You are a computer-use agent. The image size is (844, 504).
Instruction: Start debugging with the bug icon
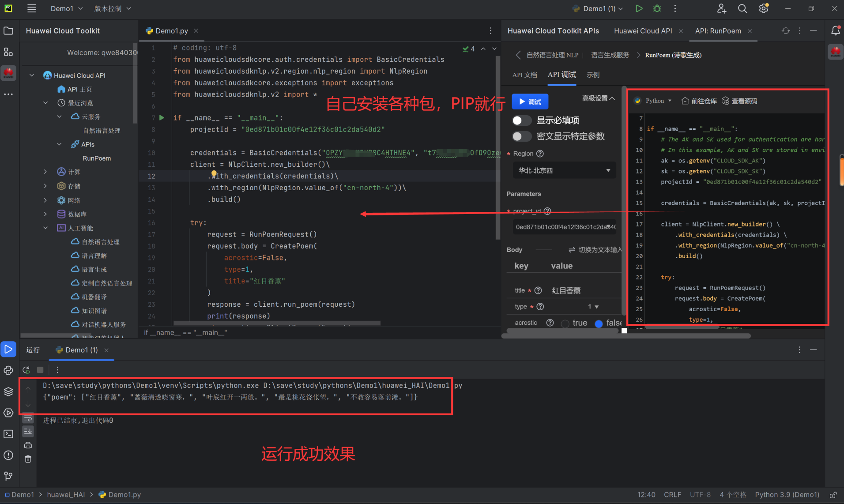(657, 8)
